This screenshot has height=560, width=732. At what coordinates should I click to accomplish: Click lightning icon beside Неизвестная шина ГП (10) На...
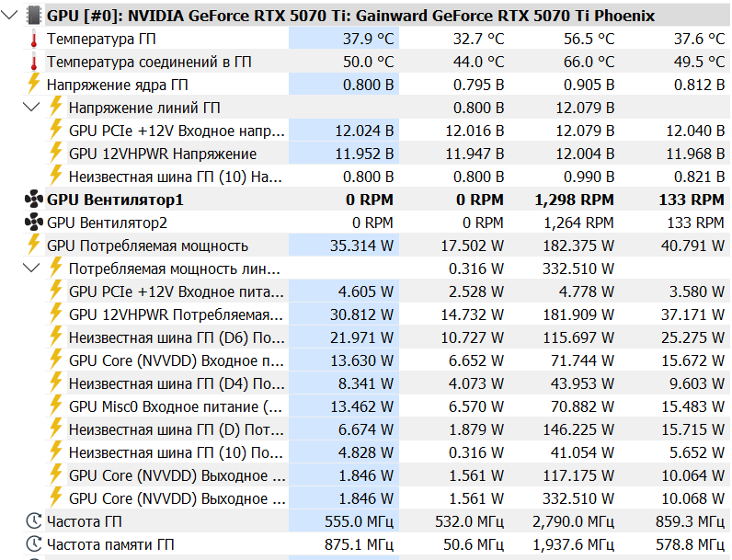[56, 176]
